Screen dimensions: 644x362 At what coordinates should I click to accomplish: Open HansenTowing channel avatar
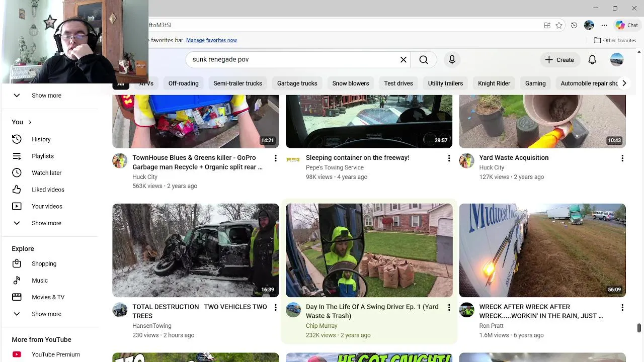(x=120, y=310)
